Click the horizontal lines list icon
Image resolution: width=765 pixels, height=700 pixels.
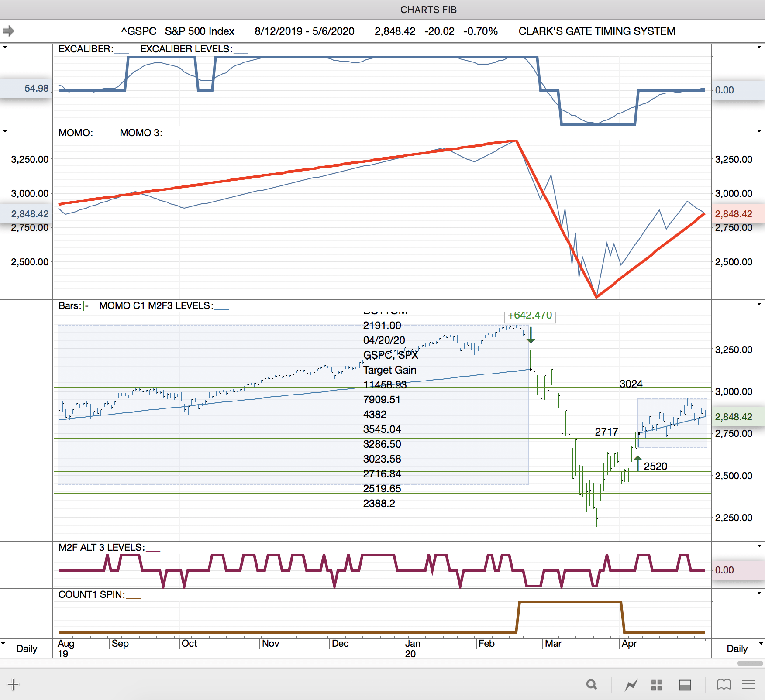click(x=748, y=685)
